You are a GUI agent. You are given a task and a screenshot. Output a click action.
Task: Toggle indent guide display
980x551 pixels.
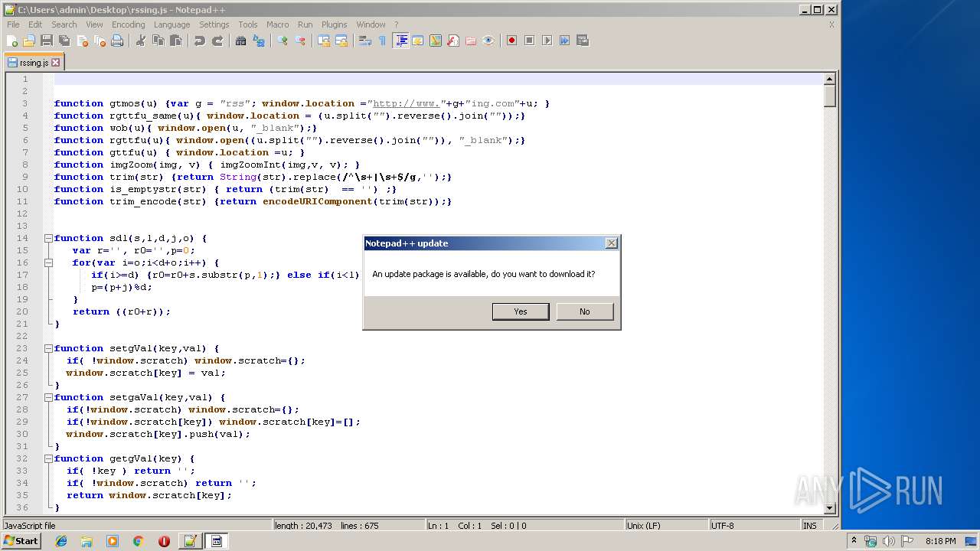(400, 41)
